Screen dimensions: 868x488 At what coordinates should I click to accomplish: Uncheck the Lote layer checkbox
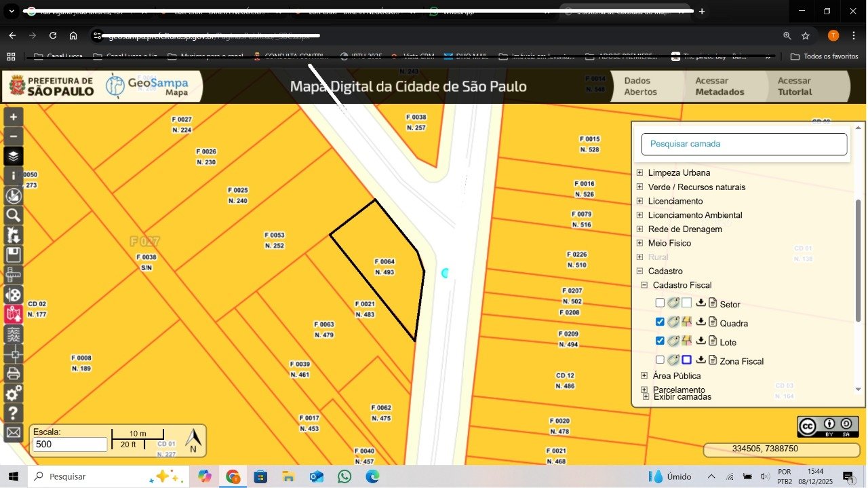pyautogui.click(x=660, y=341)
